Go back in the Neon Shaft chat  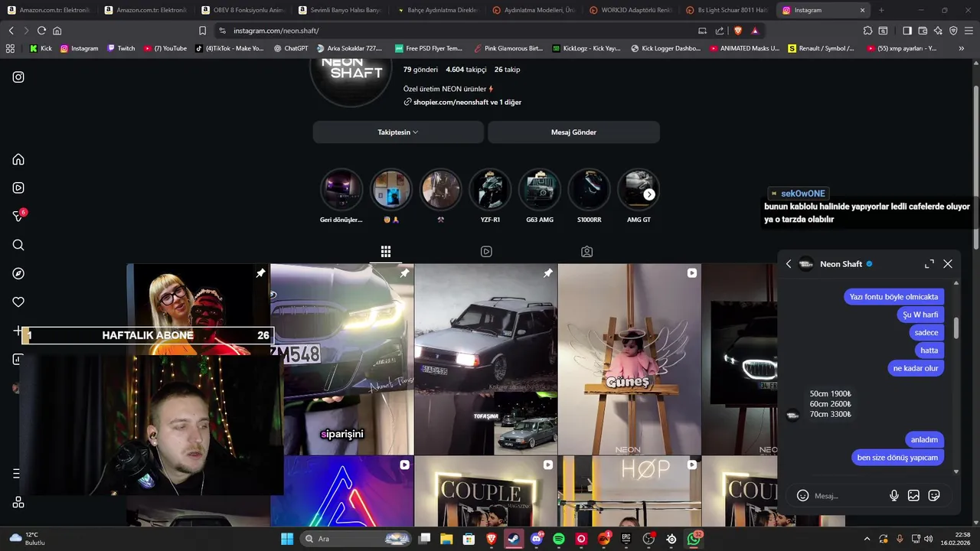[x=789, y=264]
